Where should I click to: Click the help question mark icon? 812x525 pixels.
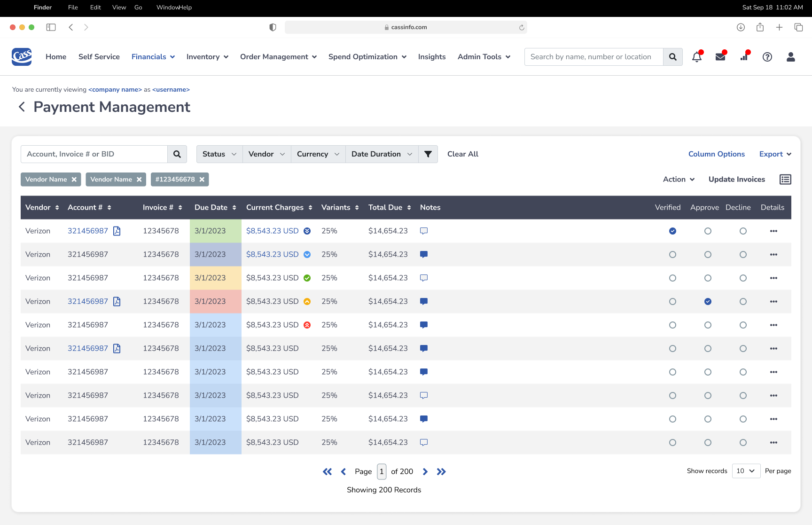[767, 57]
